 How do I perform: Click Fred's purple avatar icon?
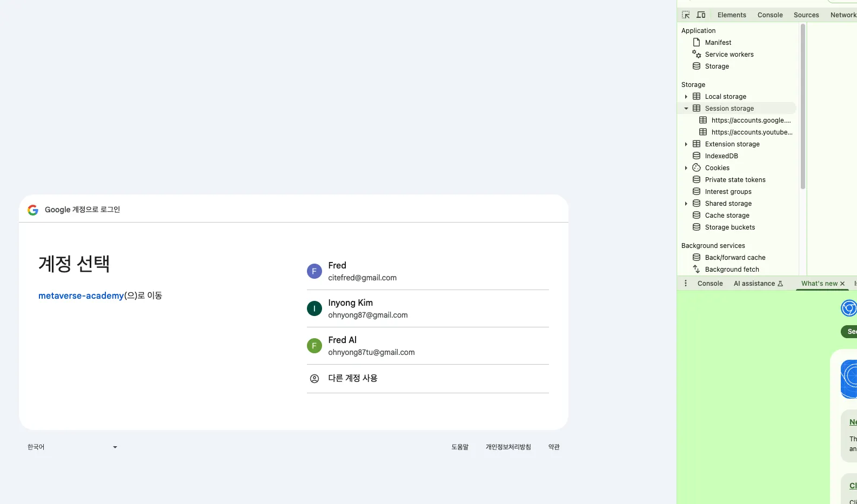314,271
